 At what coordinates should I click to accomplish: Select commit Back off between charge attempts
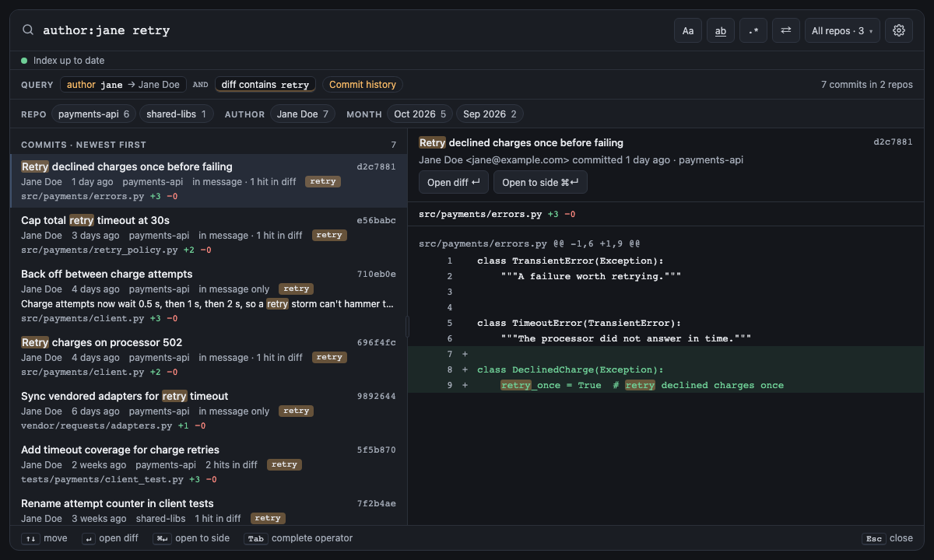pyautogui.click(x=209, y=296)
